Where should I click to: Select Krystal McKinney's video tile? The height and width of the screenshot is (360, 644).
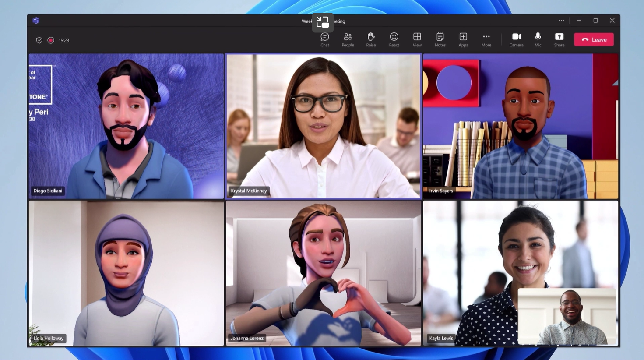tap(323, 126)
